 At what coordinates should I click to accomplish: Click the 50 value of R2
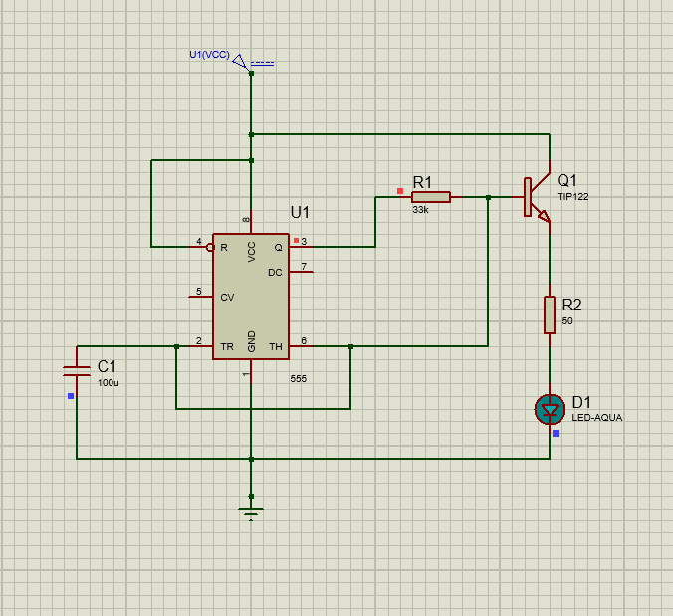coord(567,320)
